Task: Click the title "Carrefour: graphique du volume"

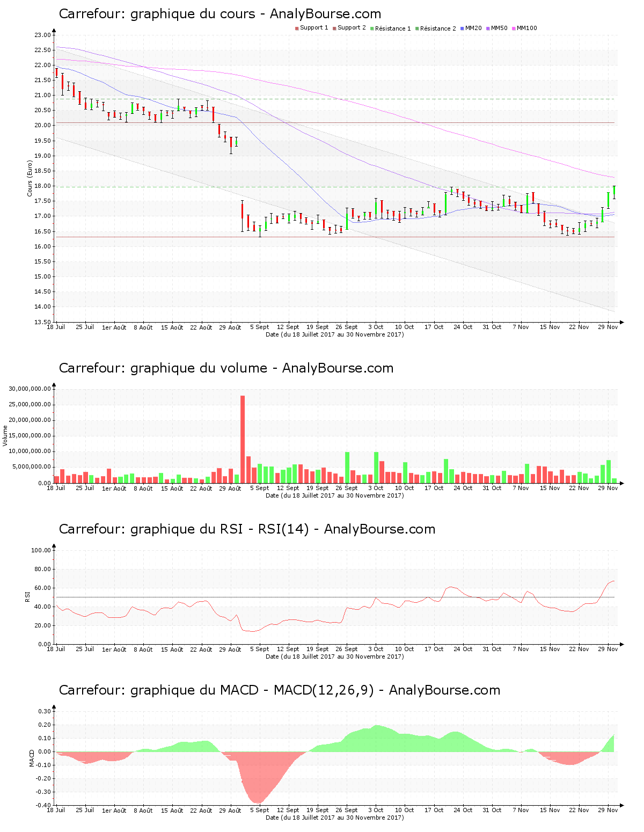Action: tap(163, 368)
